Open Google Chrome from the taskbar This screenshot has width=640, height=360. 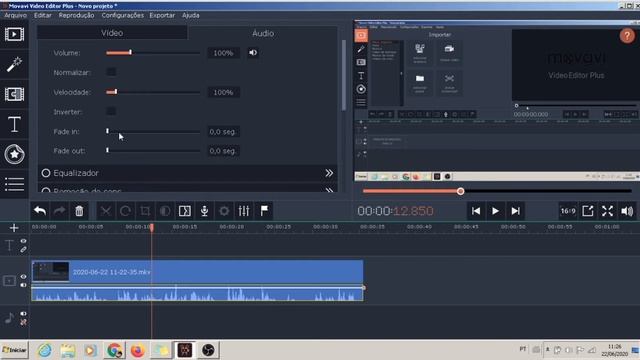115,350
